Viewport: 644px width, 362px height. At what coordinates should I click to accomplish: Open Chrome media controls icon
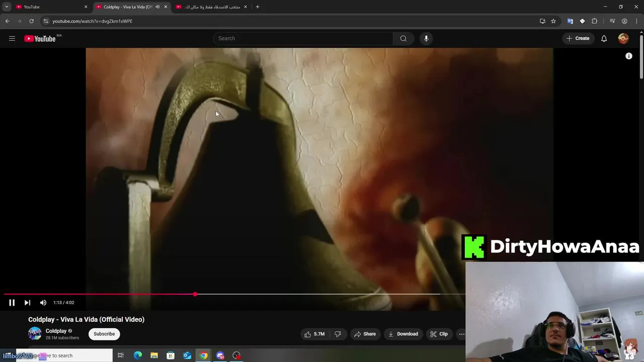pos(612,21)
